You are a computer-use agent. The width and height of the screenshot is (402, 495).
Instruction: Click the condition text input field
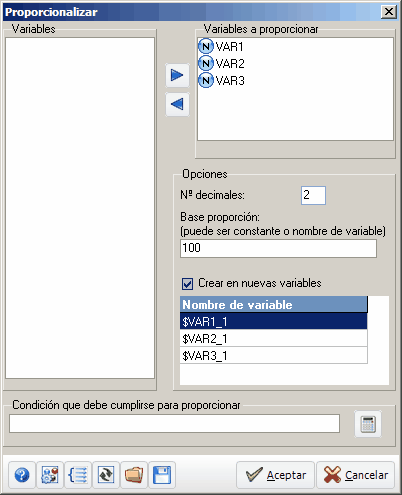point(174,424)
